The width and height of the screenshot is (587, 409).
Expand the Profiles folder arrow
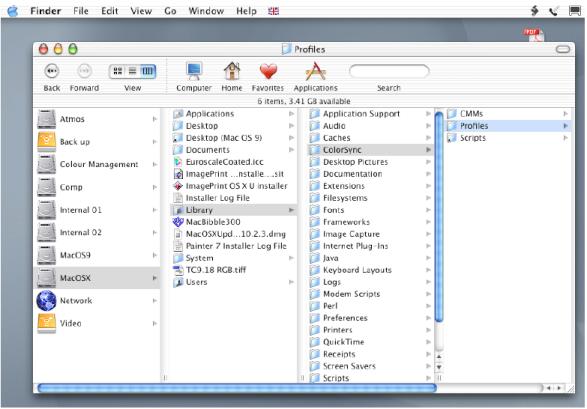point(566,126)
